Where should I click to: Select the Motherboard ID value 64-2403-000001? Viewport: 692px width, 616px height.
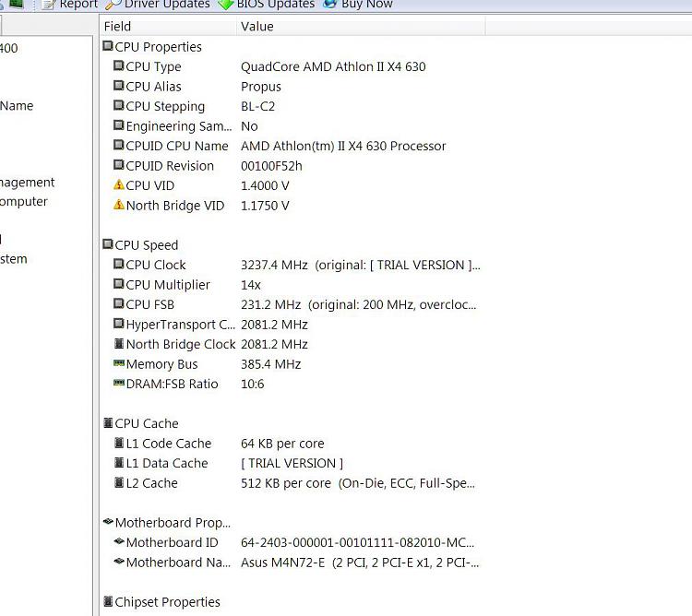tap(357, 543)
